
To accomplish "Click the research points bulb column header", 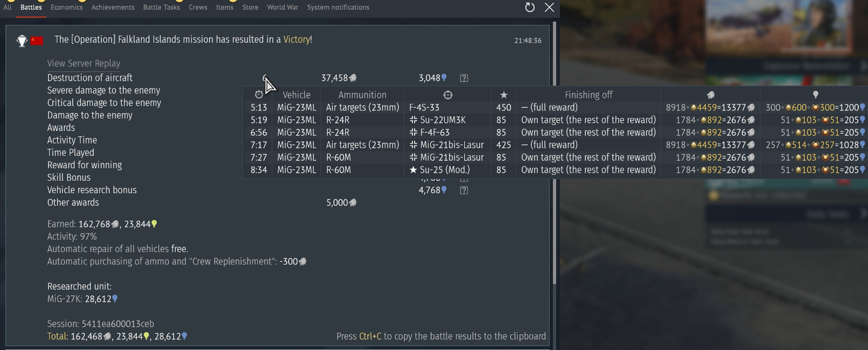I will click(x=816, y=95).
